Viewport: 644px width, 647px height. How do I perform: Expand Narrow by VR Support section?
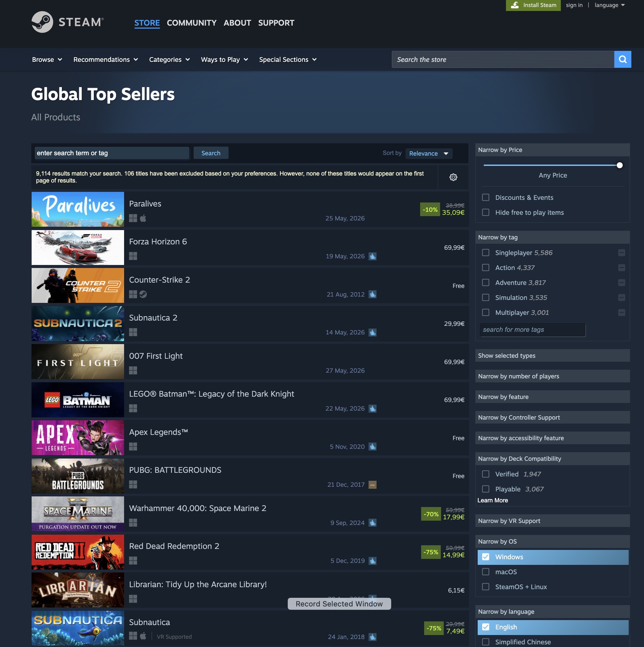click(x=553, y=521)
